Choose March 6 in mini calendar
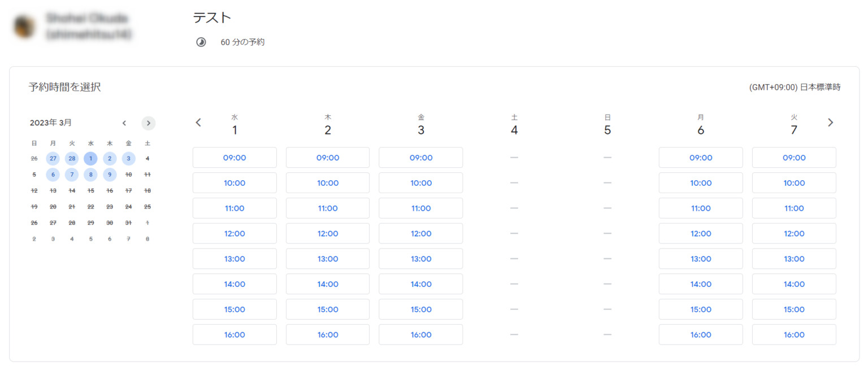Image resolution: width=868 pixels, height=366 pixels. (x=53, y=175)
